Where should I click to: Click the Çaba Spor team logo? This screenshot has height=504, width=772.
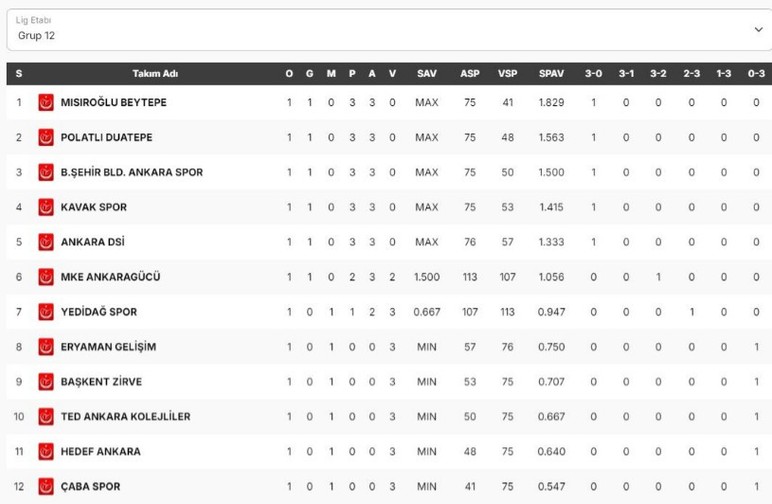(46, 487)
